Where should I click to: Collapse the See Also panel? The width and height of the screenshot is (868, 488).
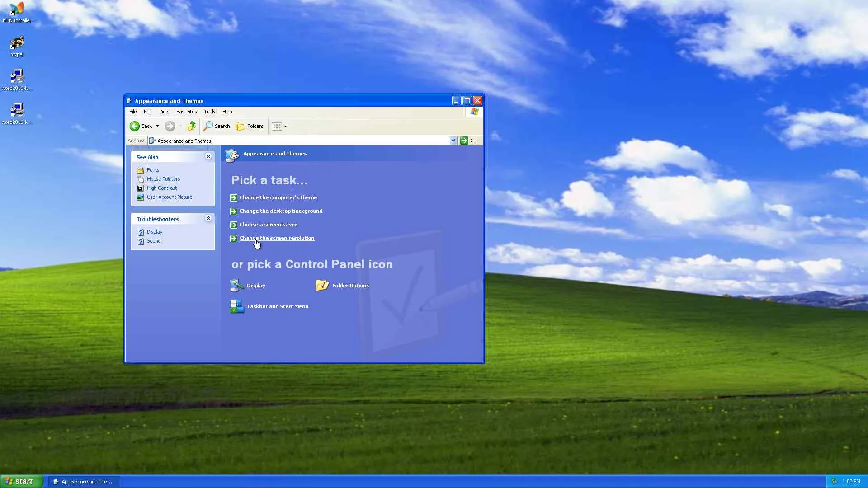pos(208,156)
